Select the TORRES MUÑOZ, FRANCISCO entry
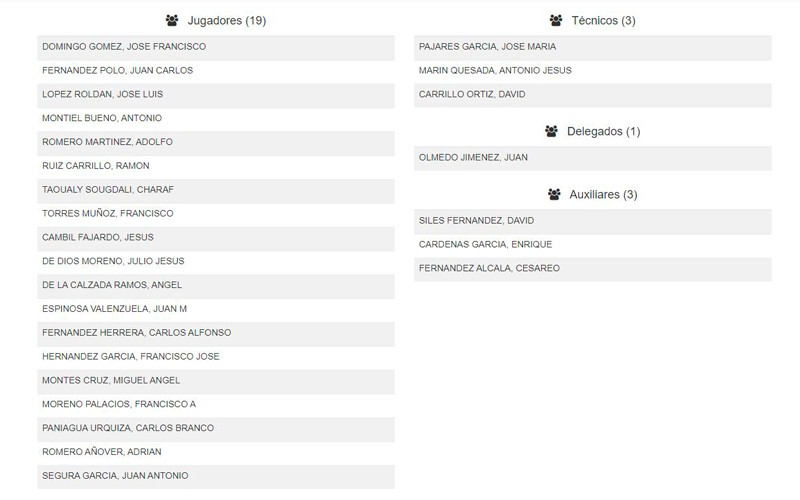 coord(216,214)
